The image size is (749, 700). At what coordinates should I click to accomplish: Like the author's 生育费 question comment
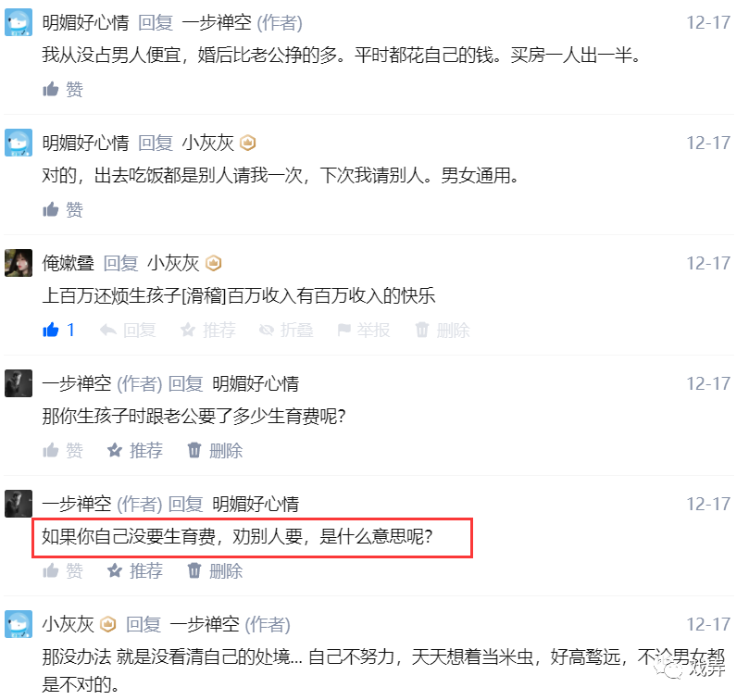pyautogui.click(x=63, y=451)
